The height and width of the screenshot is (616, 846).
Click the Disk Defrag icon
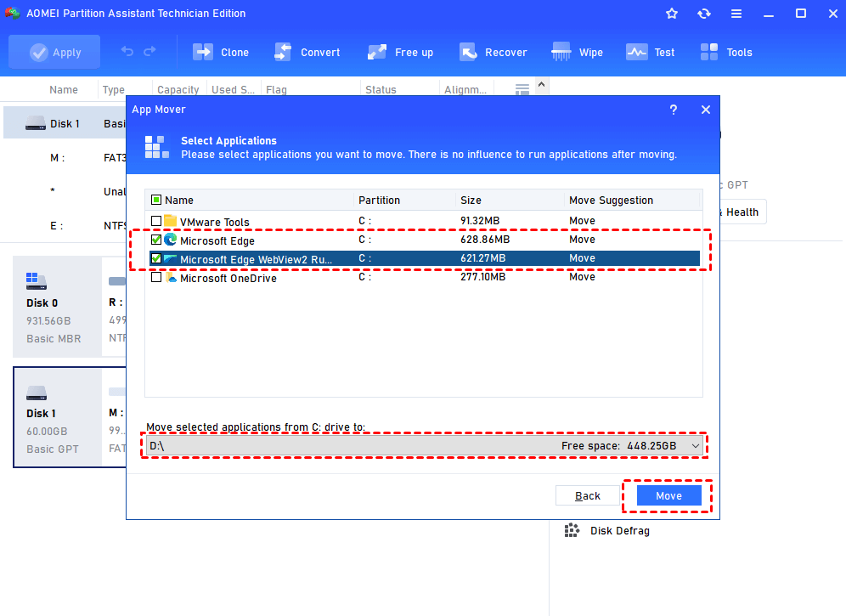pos(572,530)
